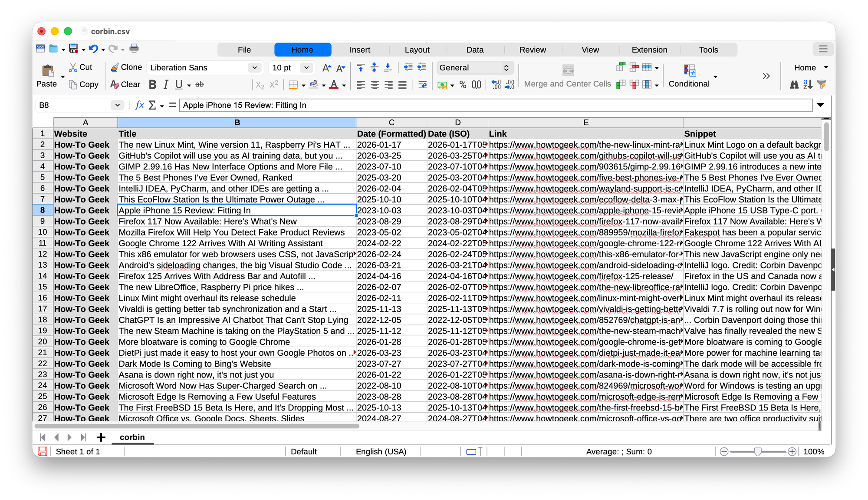Screen dimensions: 868x500
Task: Open the Conditional formatting dropdown arrow
Action: pos(715,77)
